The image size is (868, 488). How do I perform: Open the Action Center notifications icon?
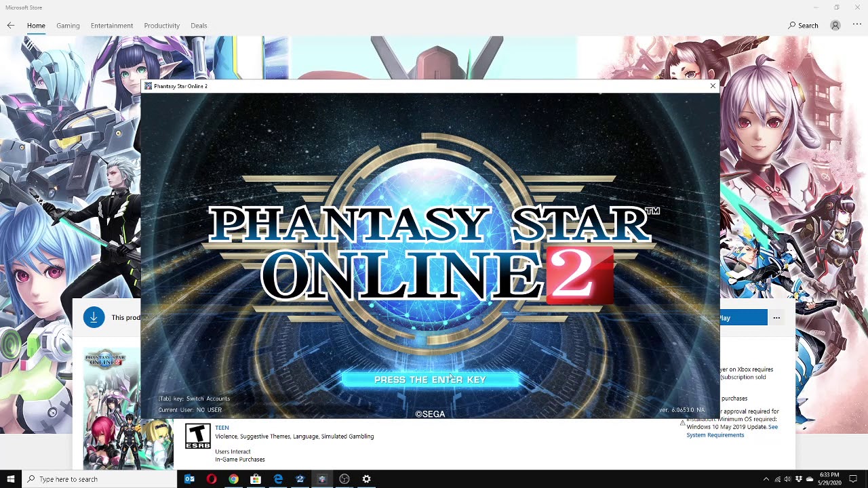[853, 479]
